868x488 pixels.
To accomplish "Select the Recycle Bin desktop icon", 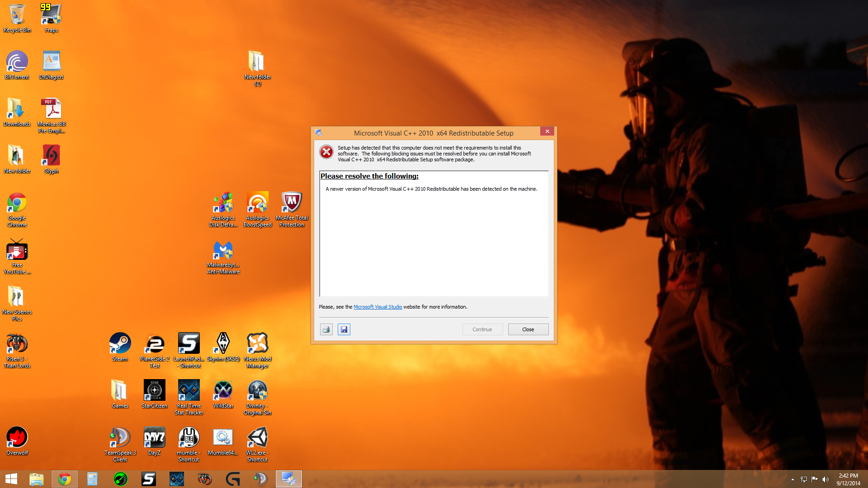I will click(17, 18).
